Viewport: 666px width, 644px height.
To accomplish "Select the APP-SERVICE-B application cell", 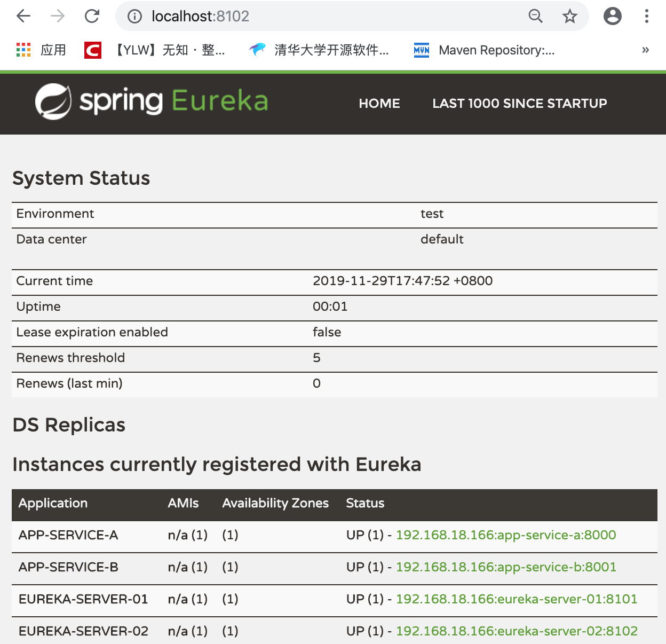I will pos(68,567).
